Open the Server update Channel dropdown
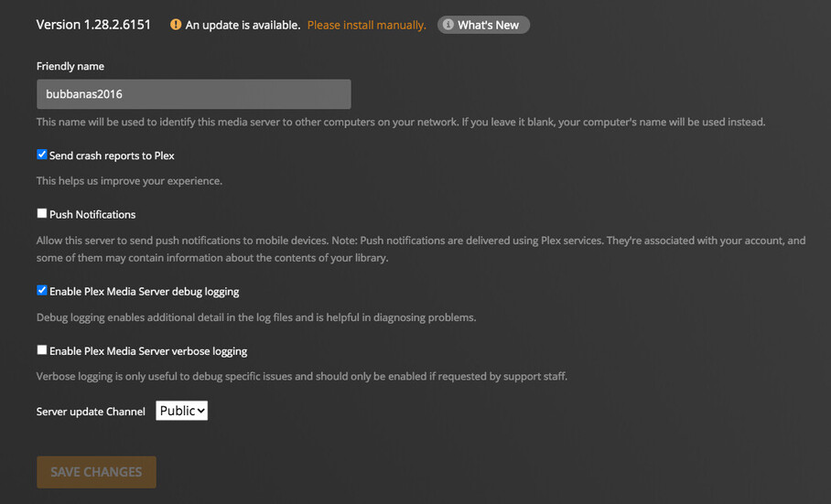Viewport: 831px width, 504px height. 181,411
